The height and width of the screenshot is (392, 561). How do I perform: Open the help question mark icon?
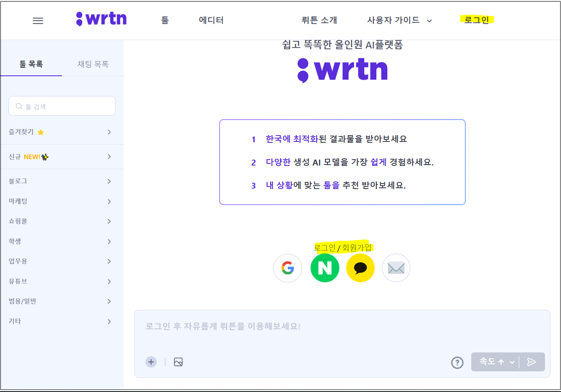click(x=457, y=363)
